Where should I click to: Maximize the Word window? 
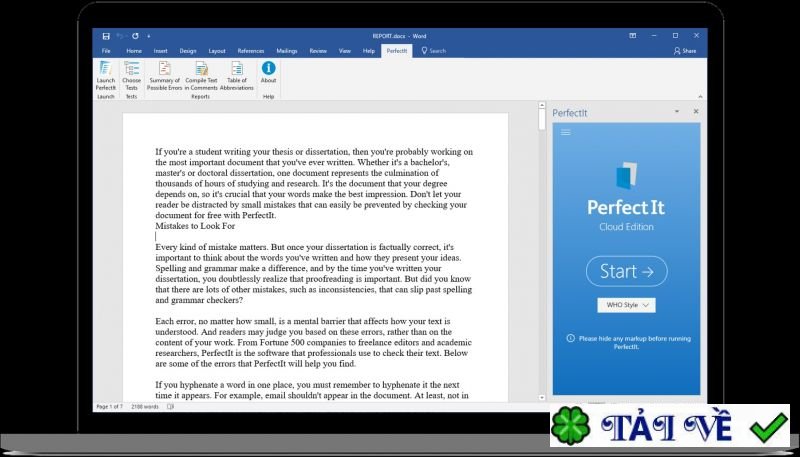pyautogui.click(x=676, y=36)
